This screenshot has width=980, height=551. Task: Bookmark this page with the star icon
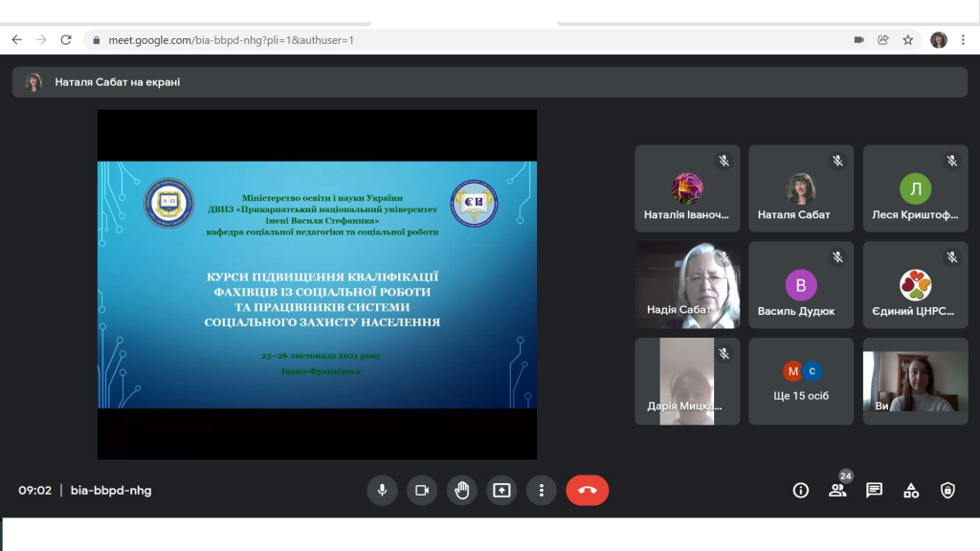[x=908, y=40]
